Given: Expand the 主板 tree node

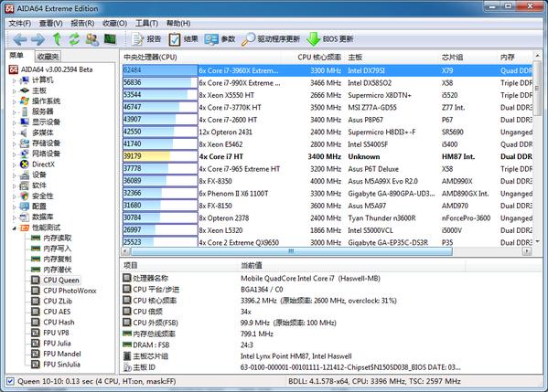Looking at the screenshot, I should point(15,91).
